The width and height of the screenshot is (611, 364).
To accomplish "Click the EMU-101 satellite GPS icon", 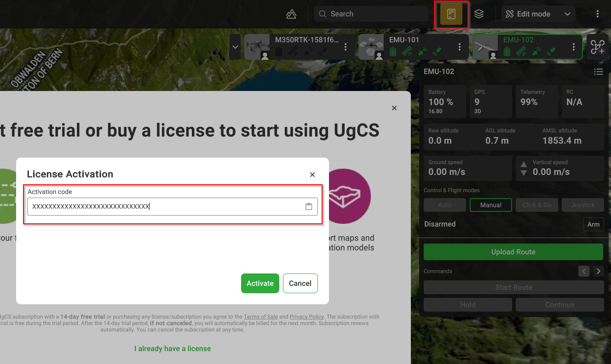I will (407, 52).
